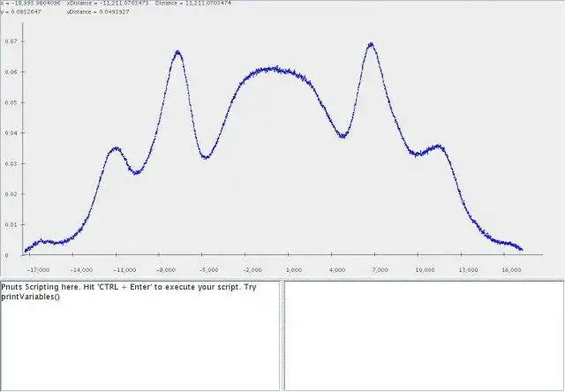Click the 7,000 x-axis label

point(380,270)
